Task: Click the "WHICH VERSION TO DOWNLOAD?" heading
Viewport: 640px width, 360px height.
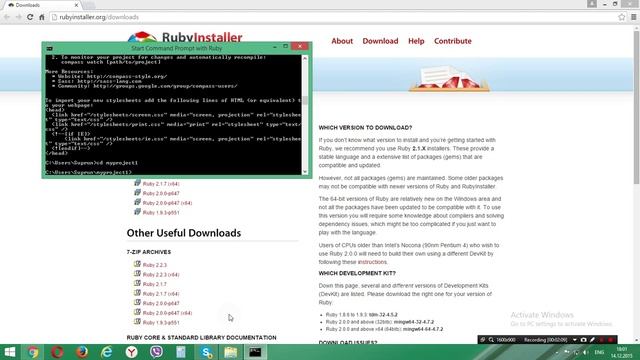Action: [365, 128]
